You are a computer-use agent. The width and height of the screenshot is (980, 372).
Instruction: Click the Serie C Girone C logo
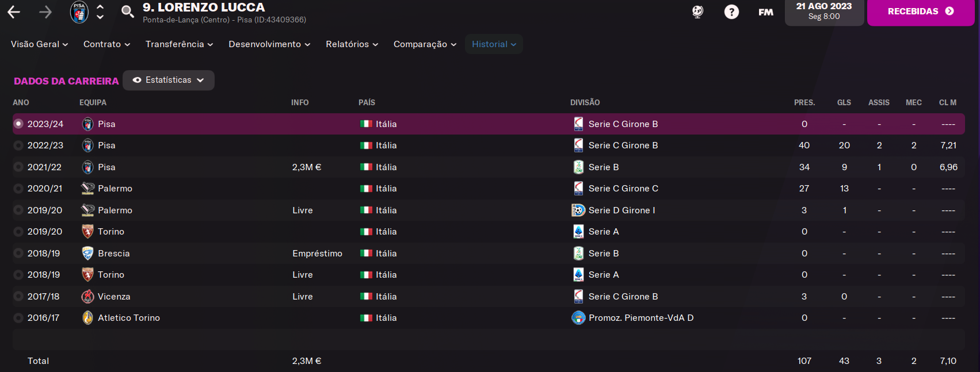tap(578, 189)
